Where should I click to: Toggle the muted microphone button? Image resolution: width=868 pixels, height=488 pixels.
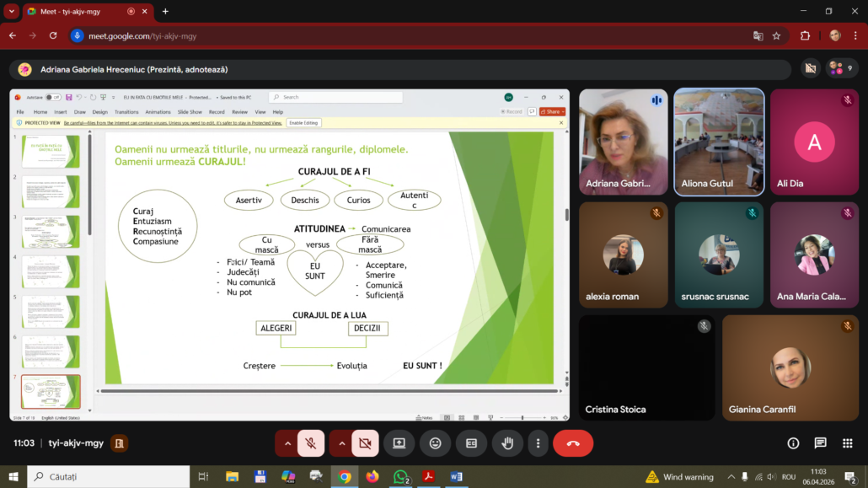click(311, 443)
